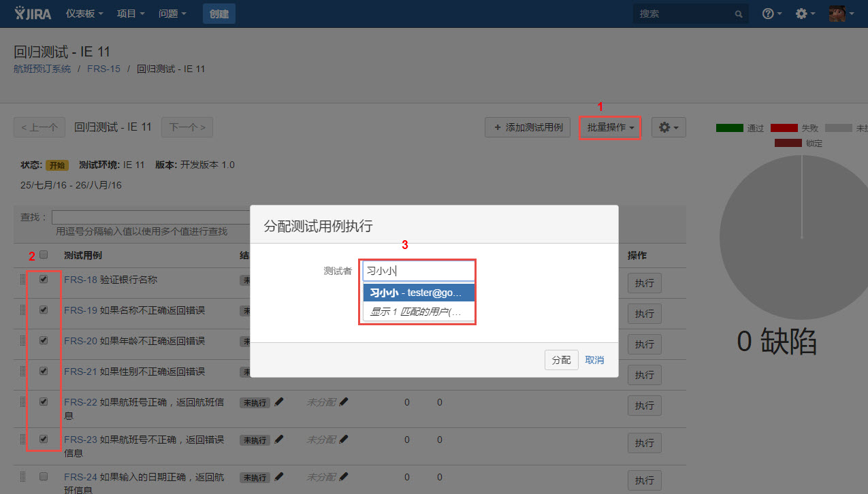This screenshot has height=494, width=868.
Task: Execute FRS-24 with 执行 button
Action: pyautogui.click(x=645, y=480)
